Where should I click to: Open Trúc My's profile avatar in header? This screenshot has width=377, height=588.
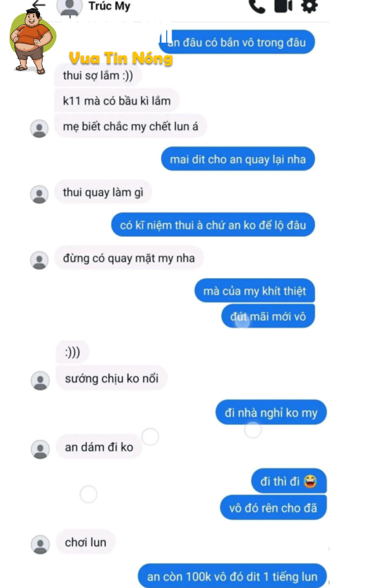pos(70,8)
